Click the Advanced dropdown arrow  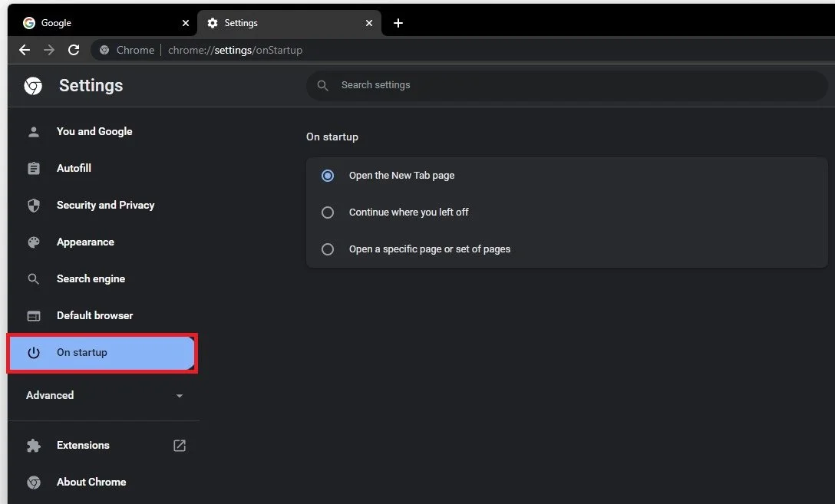click(180, 396)
